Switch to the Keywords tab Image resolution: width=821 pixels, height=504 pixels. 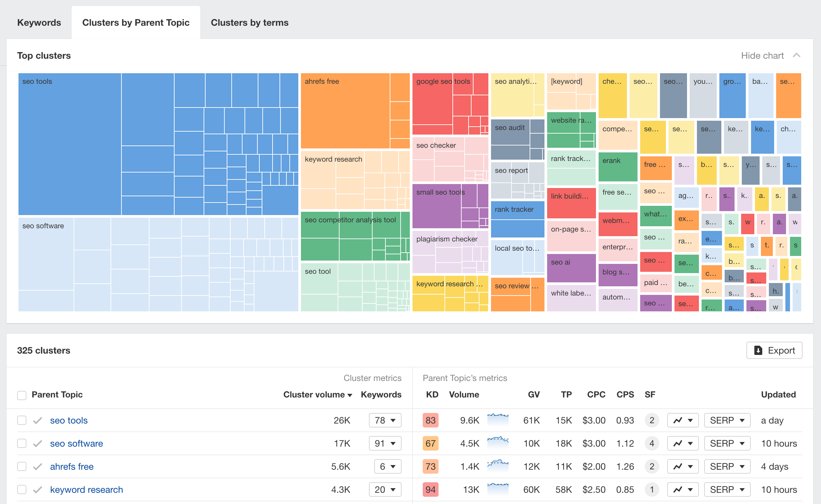(x=39, y=22)
